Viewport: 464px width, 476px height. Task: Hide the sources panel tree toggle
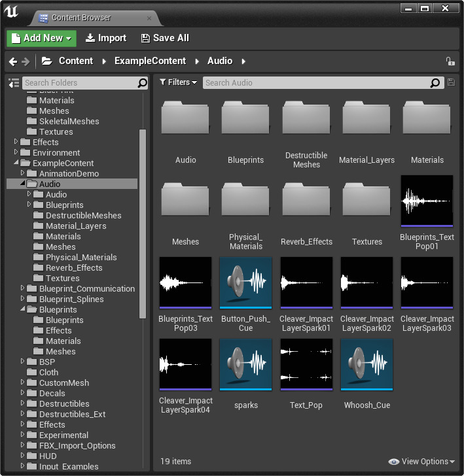click(13, 83)
